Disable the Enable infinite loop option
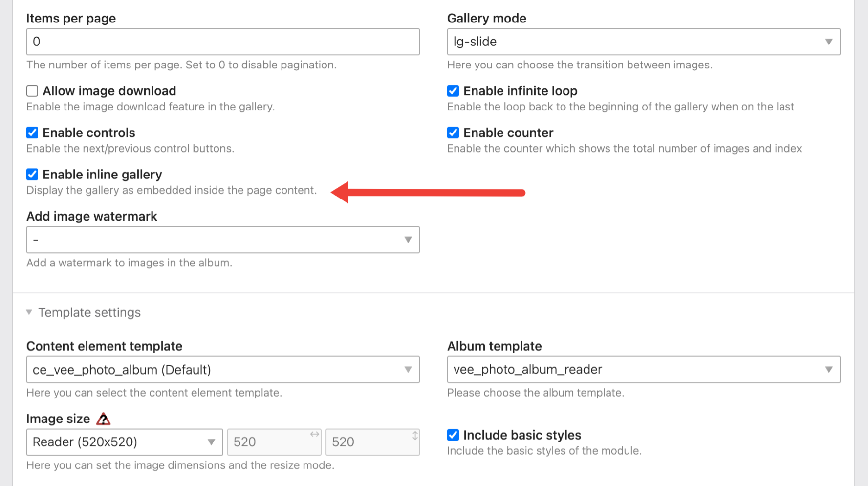This screenshot has height=486, width=868. coord(453,90)
